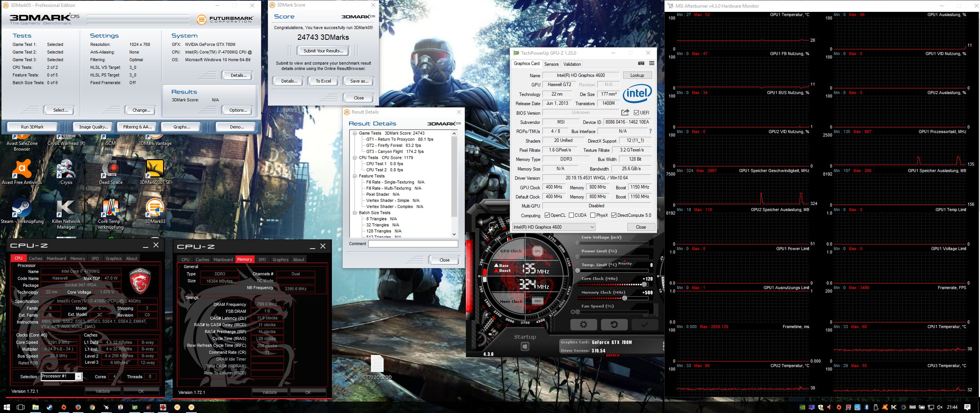Open Afterburner settings gear button

[x=583, y=325]
